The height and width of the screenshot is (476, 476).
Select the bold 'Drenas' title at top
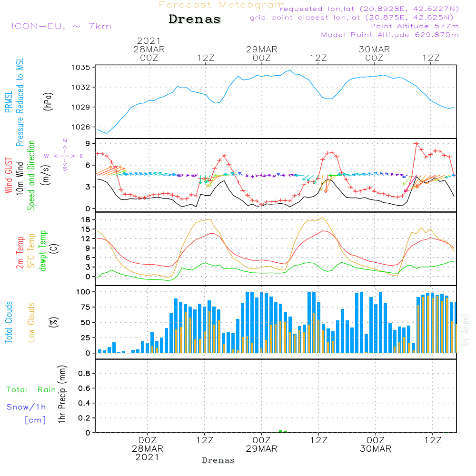click(x=195, y=19)
